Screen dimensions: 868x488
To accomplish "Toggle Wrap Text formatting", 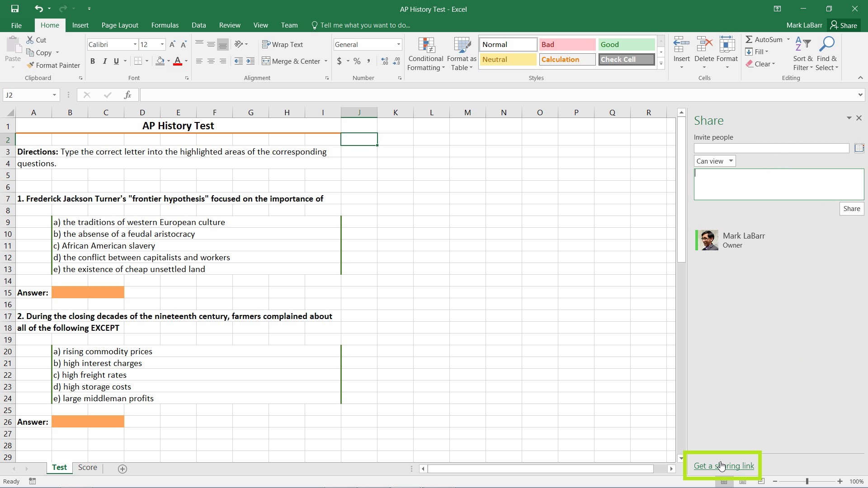I will 284,44.
